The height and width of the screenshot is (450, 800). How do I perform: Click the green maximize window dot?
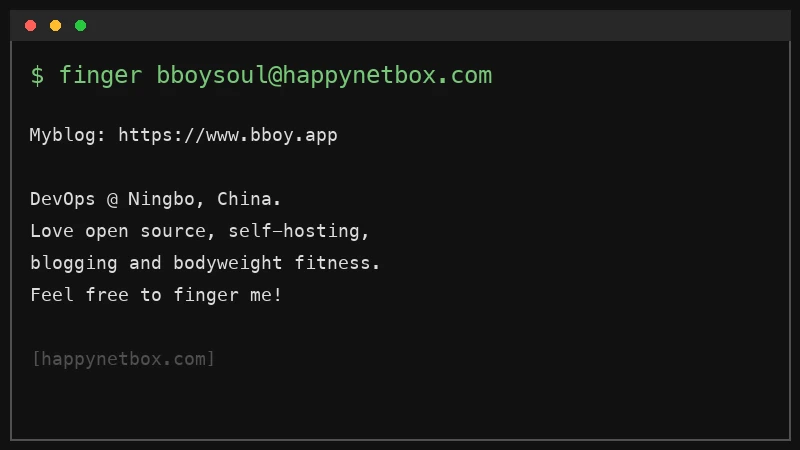click(81, 26)
